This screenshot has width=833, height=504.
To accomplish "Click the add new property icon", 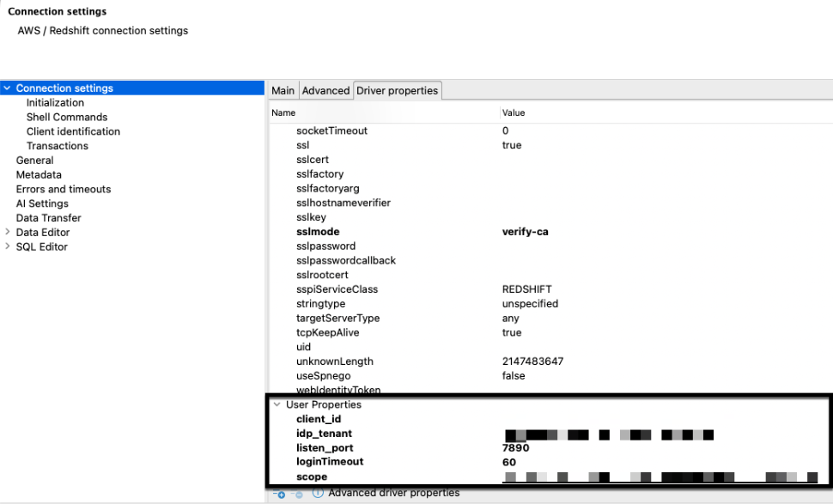I will pyautogui.click(x=281, y=493).
